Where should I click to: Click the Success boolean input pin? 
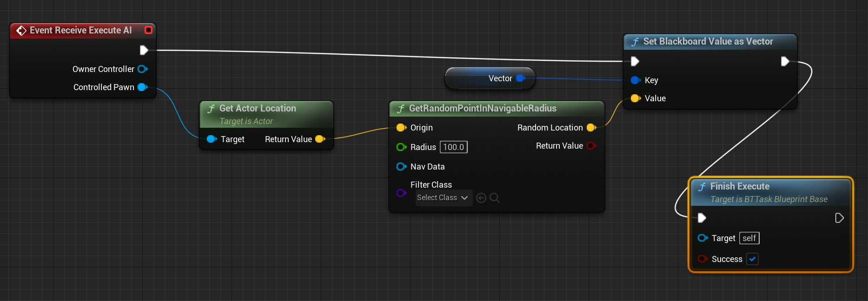pos(702,259)
